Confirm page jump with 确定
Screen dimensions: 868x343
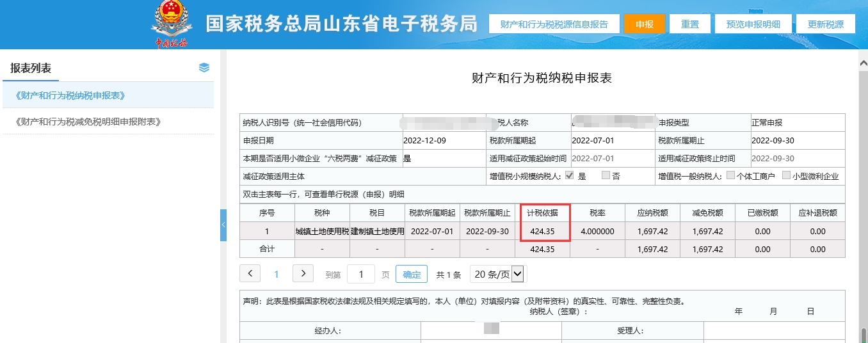tap(412, 275)
